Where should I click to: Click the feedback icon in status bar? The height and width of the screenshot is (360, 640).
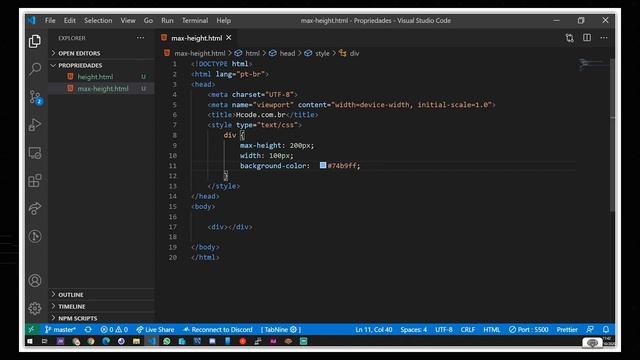pos(590,329)
